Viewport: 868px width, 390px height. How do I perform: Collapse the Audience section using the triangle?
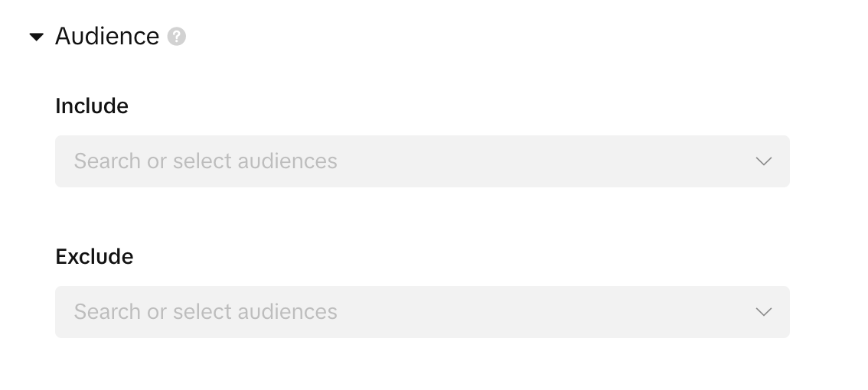pyautogui.click(x=37, y=37)
